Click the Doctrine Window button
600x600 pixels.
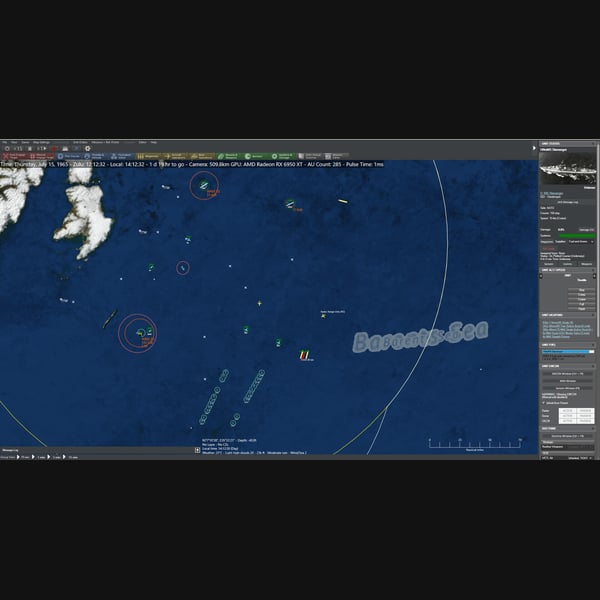point(567,436)
